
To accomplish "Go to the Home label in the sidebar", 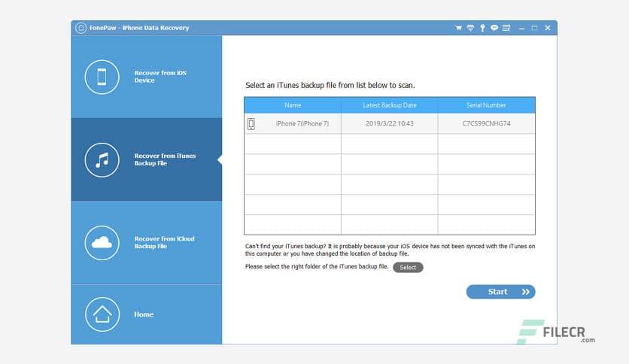I will [x=144, y=314].
